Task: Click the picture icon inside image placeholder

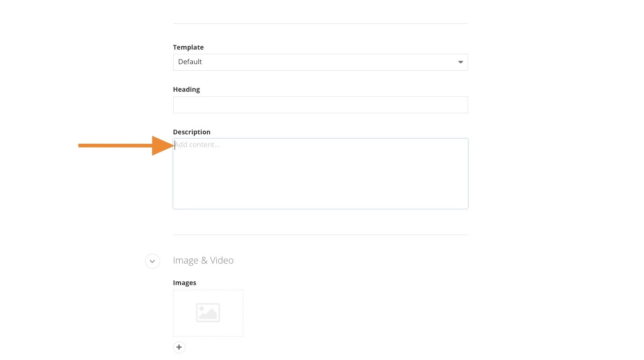Action: pyautogui.click(x=208, y=313)
